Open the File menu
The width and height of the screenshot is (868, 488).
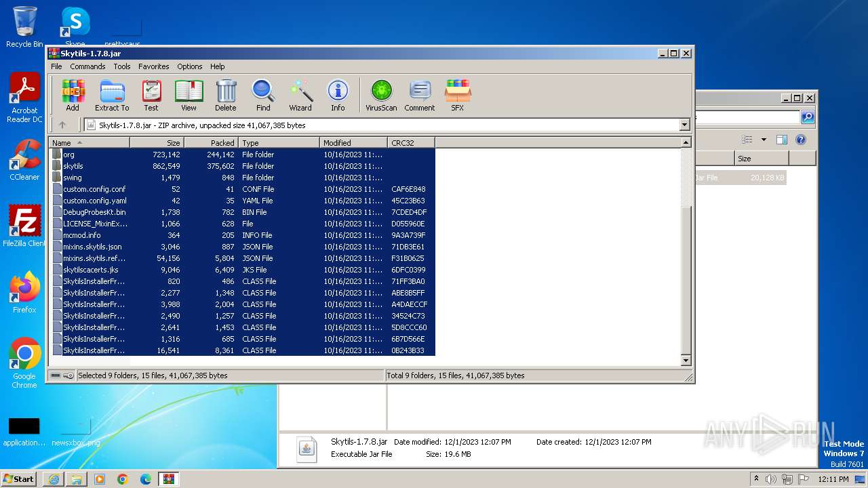[56, 66]
